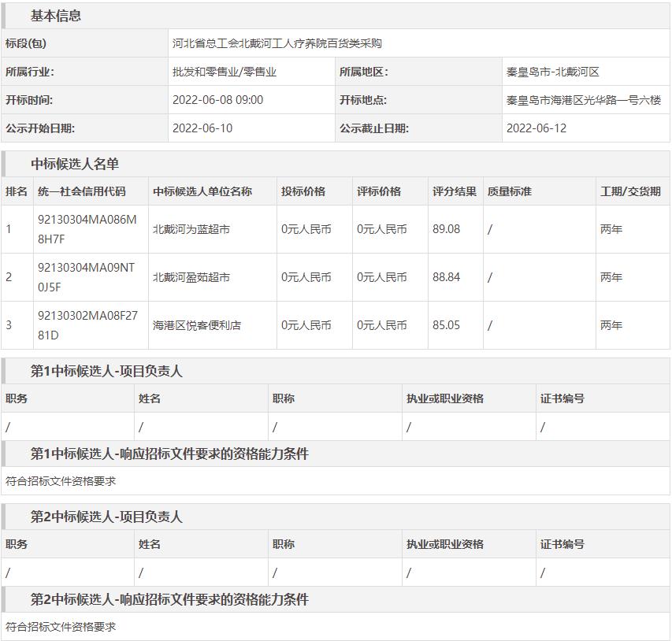Click the bid opening time 2022-06-08 09:00

tap(217, 100)
